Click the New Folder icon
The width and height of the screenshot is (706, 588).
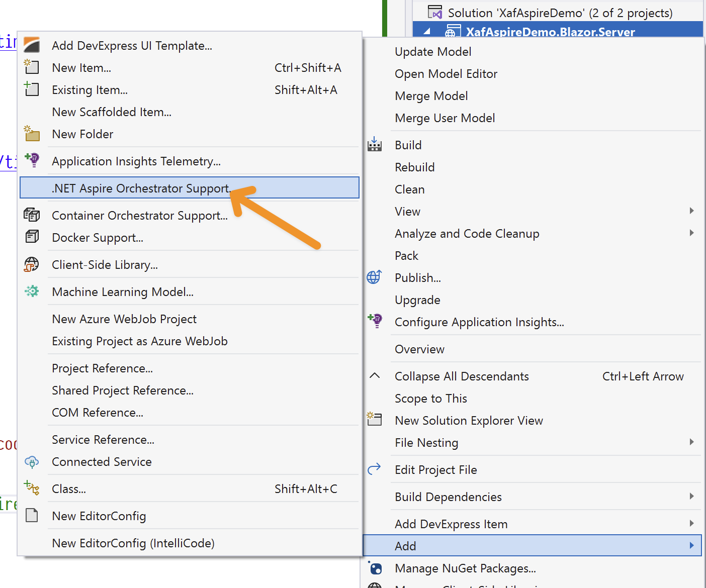(32, 134)
